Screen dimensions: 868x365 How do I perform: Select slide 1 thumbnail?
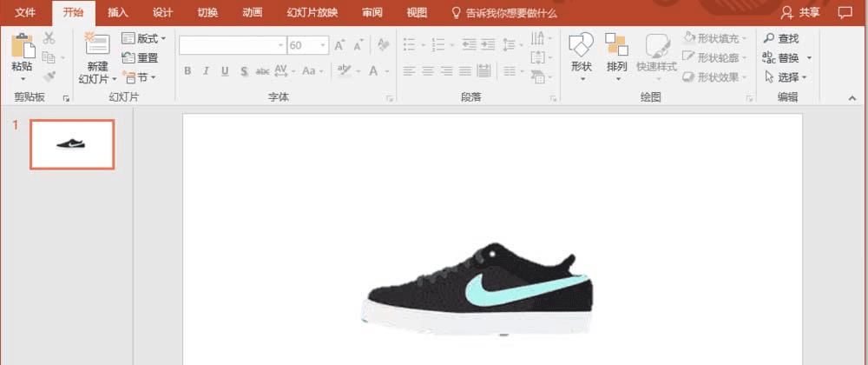[x=72, y=144]
